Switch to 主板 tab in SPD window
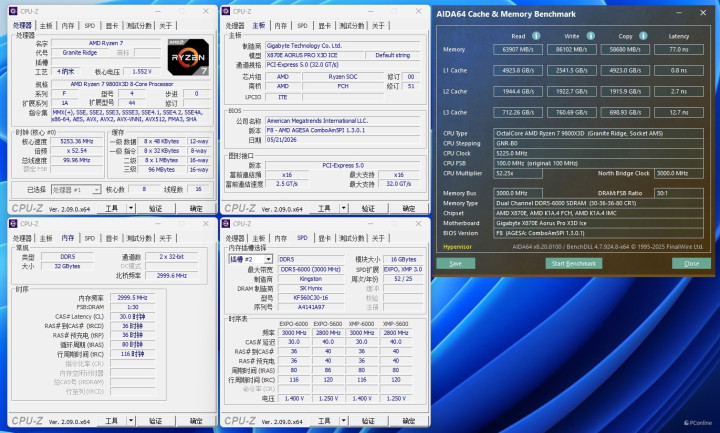Viewport: 720px width, 433px height. coord(259,238)
